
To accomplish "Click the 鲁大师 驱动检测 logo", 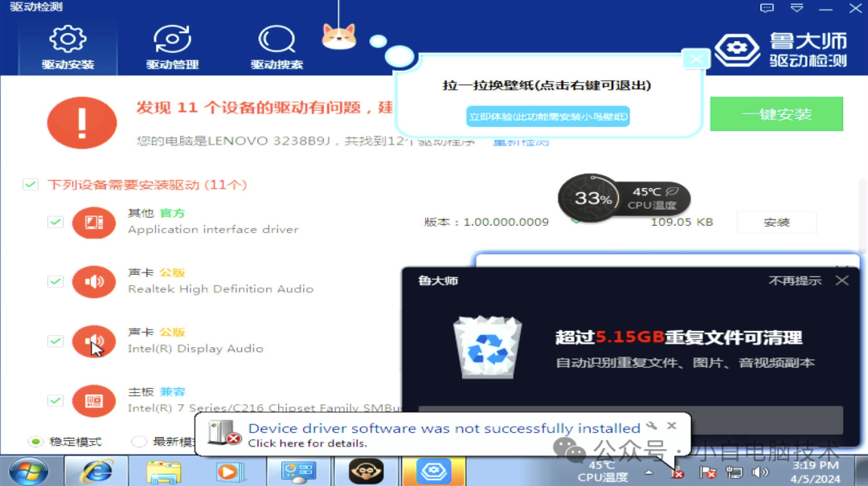I will pos(780,50).
